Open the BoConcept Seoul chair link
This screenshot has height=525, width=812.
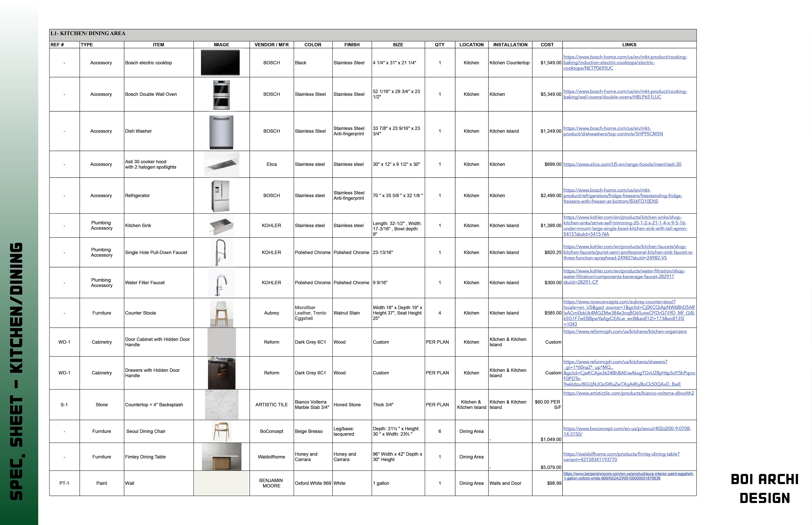coord(627,431)
